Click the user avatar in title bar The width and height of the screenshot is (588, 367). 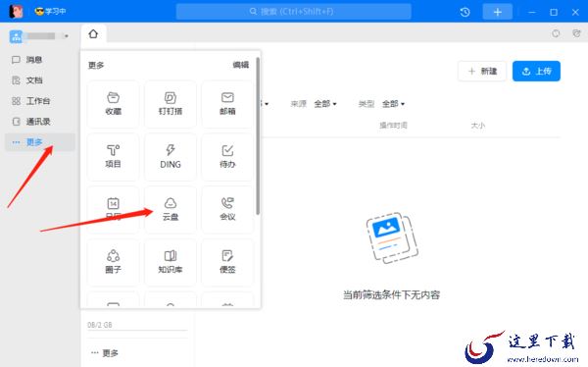[x=16, y=11]
